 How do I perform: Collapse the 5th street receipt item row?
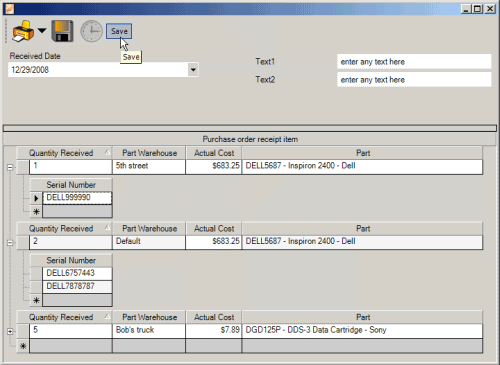tap(10, 167)
